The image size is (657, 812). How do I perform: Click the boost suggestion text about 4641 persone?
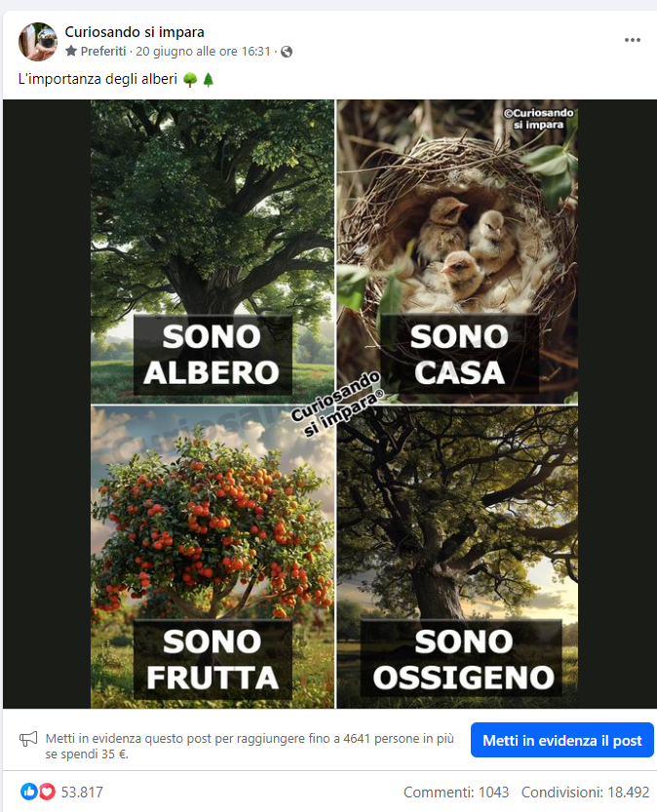coord(250,746)
